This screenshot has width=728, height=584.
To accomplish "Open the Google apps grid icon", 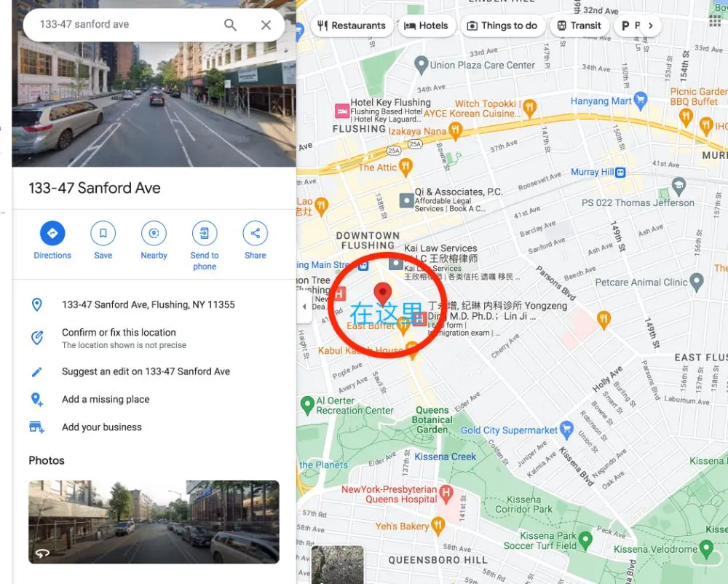I will point(716,20).
